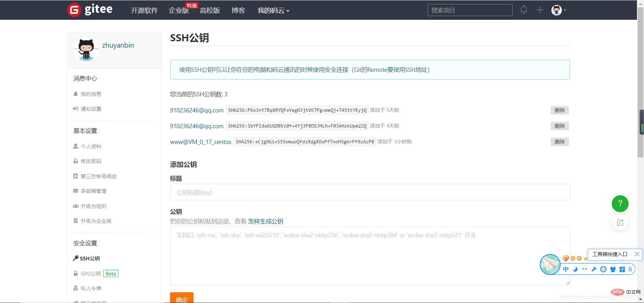Open the 开源软件 nav item

pyautogui.click(x=144, y=10)
